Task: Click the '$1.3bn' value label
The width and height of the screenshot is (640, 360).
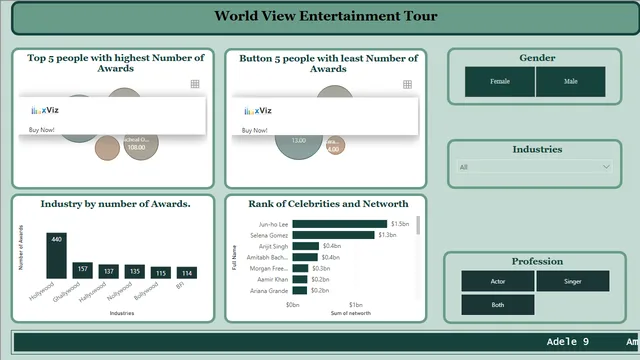Action: 387,235
